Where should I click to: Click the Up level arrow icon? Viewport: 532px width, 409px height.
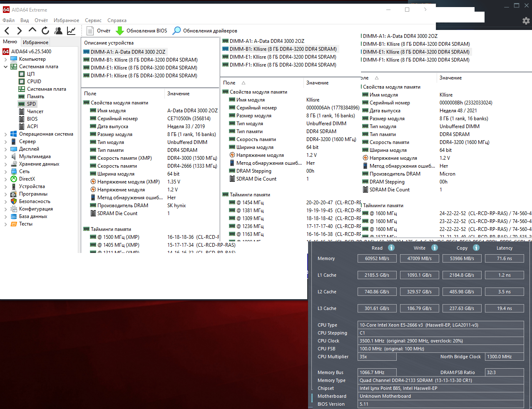[32, 30]
